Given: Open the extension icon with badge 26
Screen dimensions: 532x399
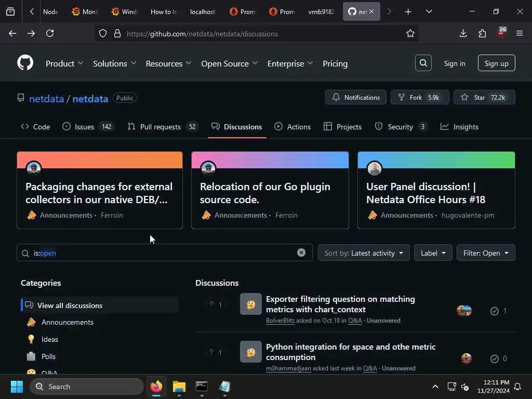Looking at the screenshot, I should [501, 33].
